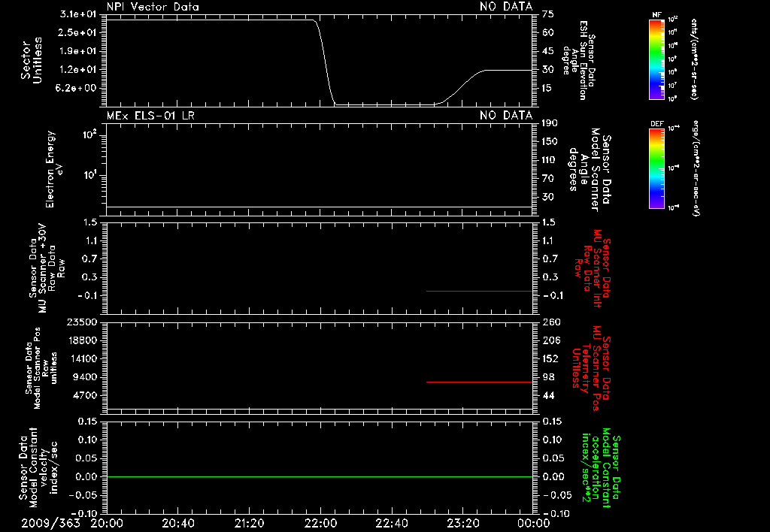Image resolution: width=770 pixels, height=532 pixels.
Task: Click the '9400' Scanner Pos tick label
Action: (x=85, y=377)
